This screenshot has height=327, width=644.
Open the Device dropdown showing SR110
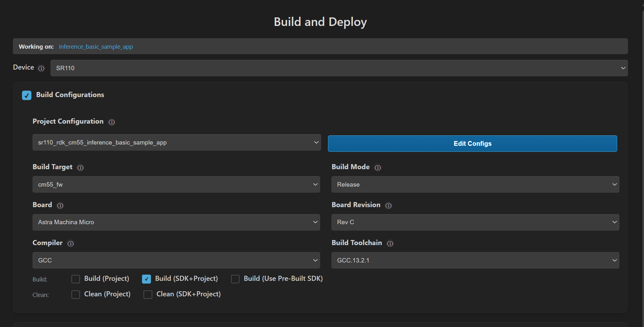[339, 68]
